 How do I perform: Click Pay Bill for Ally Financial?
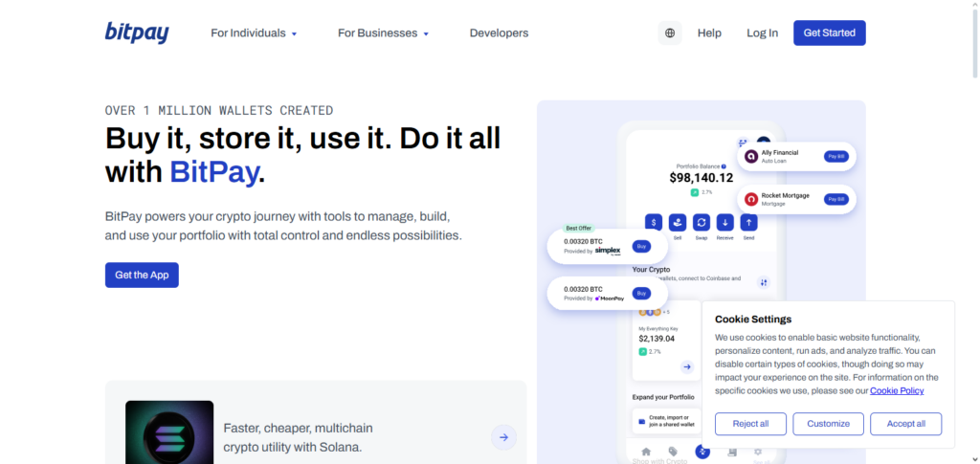[836, 157]
